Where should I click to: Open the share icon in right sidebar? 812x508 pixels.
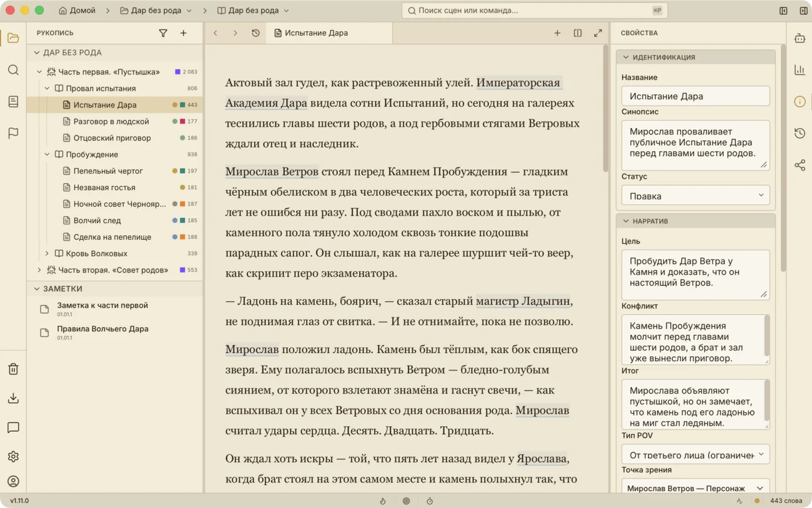pyautogui.click(x=800, y=165)
